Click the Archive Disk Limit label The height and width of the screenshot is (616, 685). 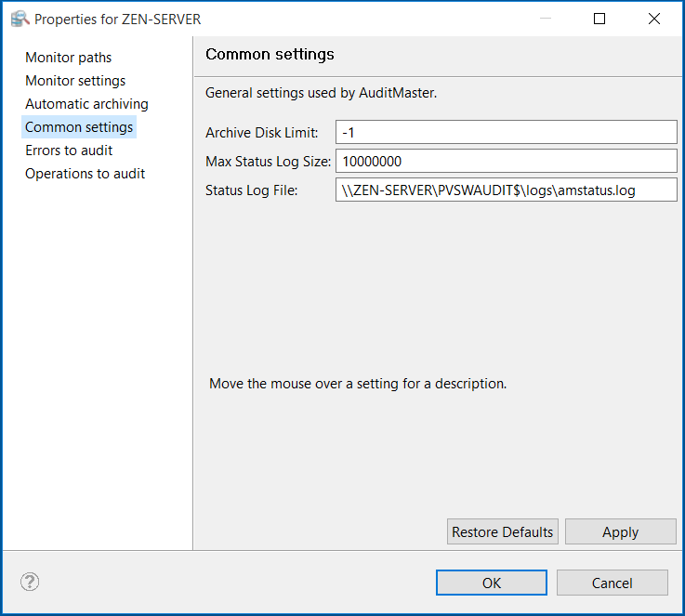(x=261, y=133)
